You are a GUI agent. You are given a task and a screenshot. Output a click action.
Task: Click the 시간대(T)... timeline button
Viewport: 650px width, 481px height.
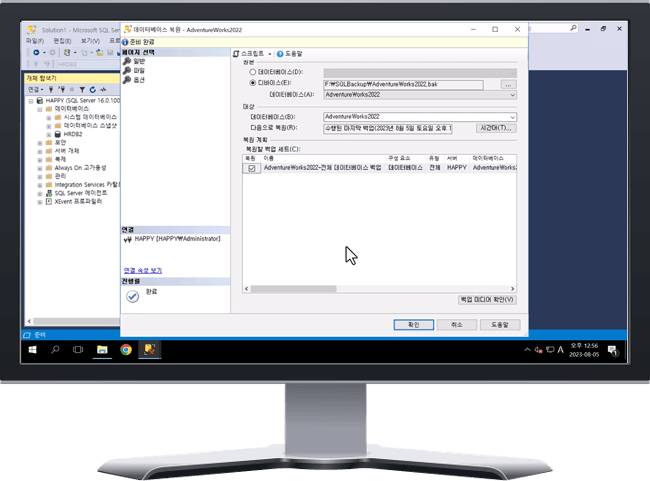click(496, 128)
